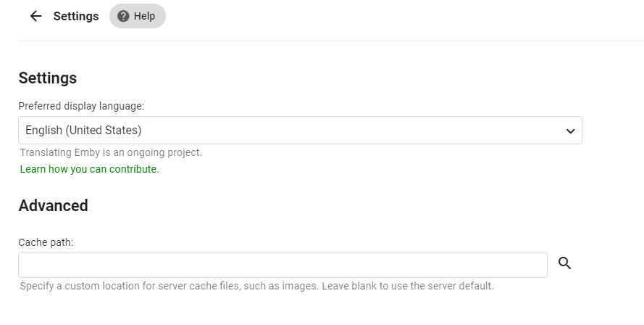Follow the Learn how you can contribute link
Viewport: 644px width, 325px height.
point(89,169)
